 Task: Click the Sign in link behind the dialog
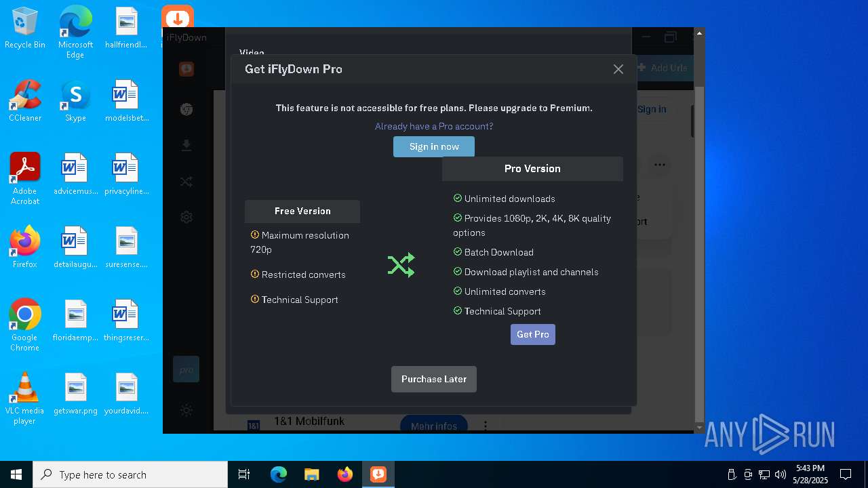(652, 109)
